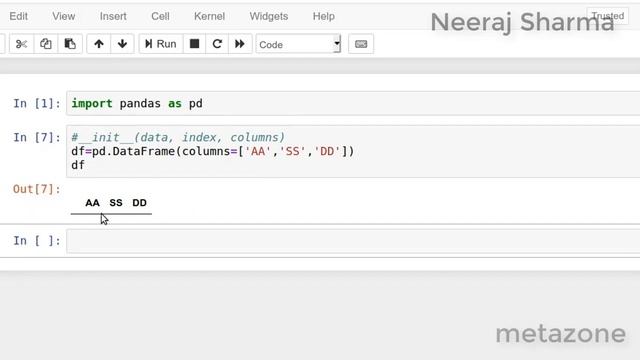Click the DataFrame columns code line
This screenshot has width=640, height=360.
pos(213,151)
